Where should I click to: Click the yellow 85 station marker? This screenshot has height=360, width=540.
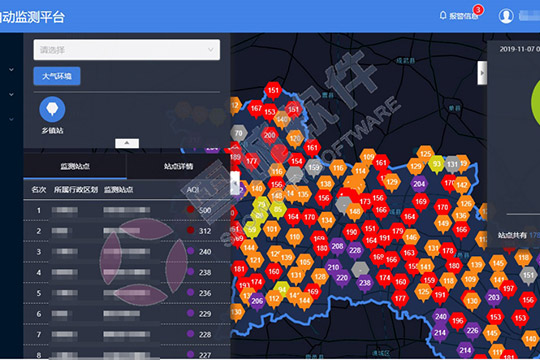(x=278, y=210)
